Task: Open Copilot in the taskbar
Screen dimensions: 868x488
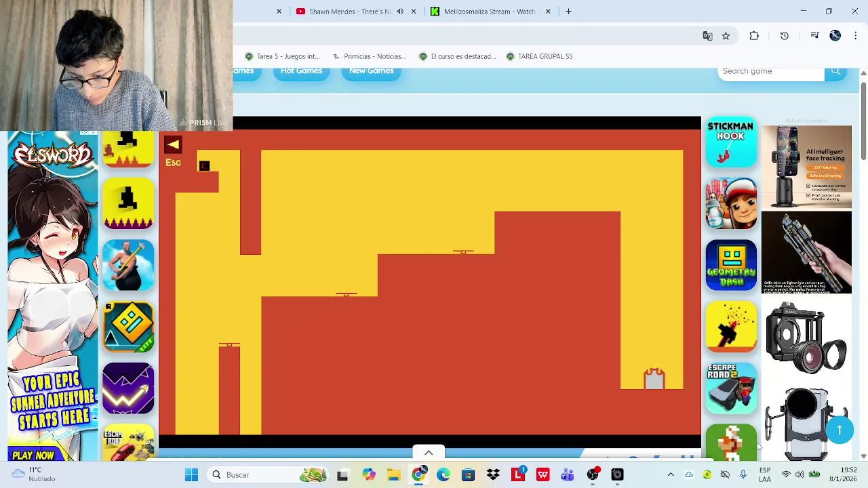Action: tap(368, 474)
